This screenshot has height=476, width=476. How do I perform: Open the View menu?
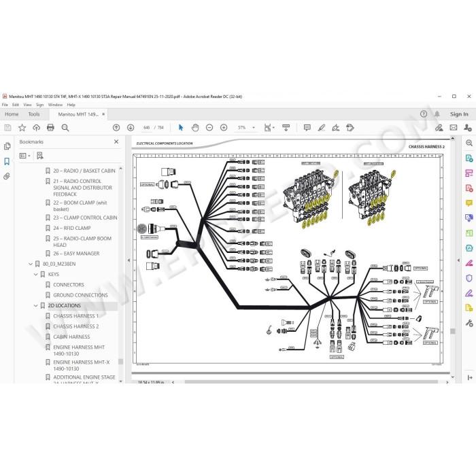pyautogui.click(x=28, y=105)
